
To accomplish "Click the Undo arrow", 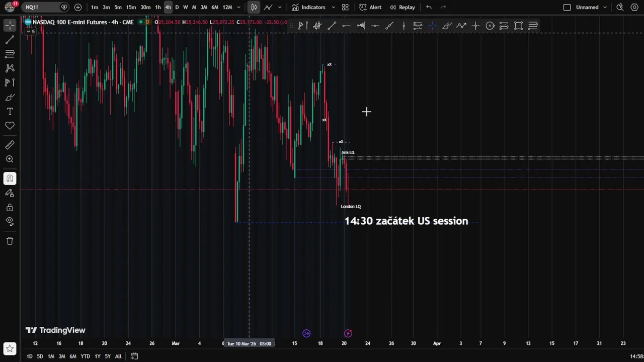I will [429, 7].
